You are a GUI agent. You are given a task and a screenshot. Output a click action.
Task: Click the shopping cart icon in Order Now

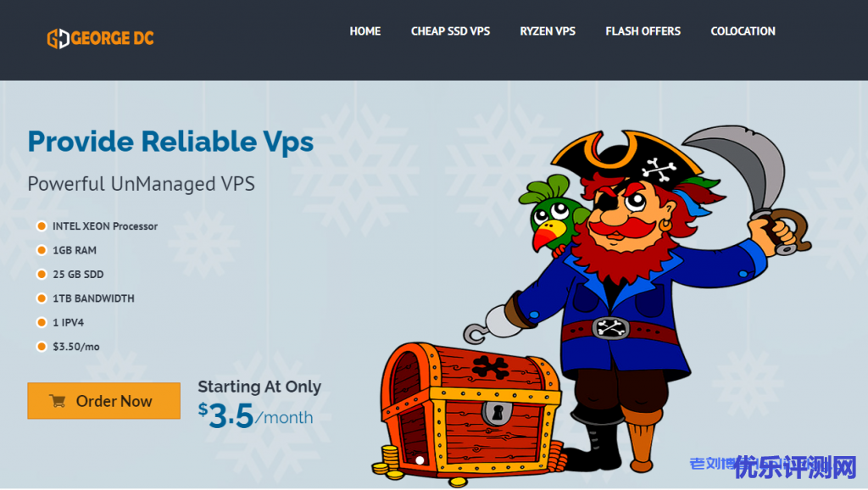point(58,400)
